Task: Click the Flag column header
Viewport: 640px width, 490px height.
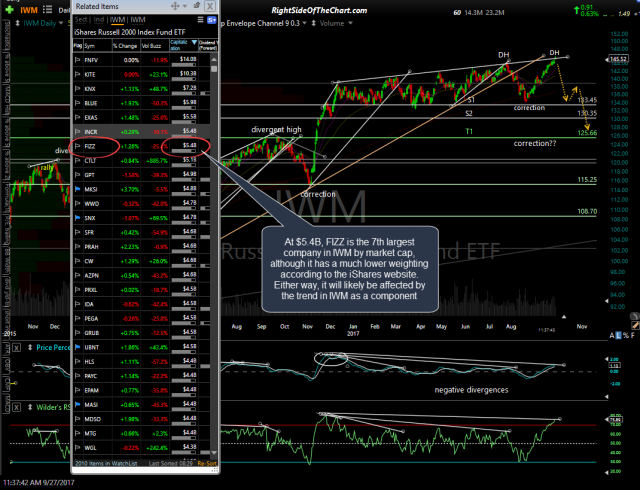Action: tap(78, 46)
